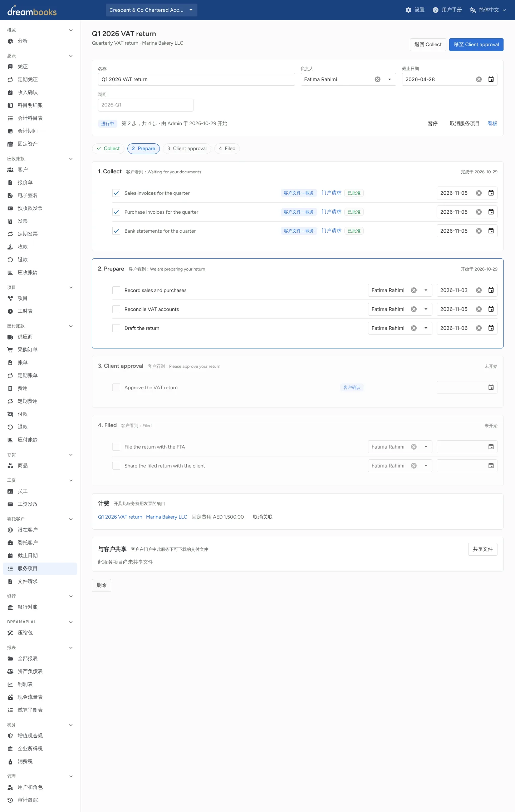Click the balance sheet scales icon in sidebar

coord(10,672)
